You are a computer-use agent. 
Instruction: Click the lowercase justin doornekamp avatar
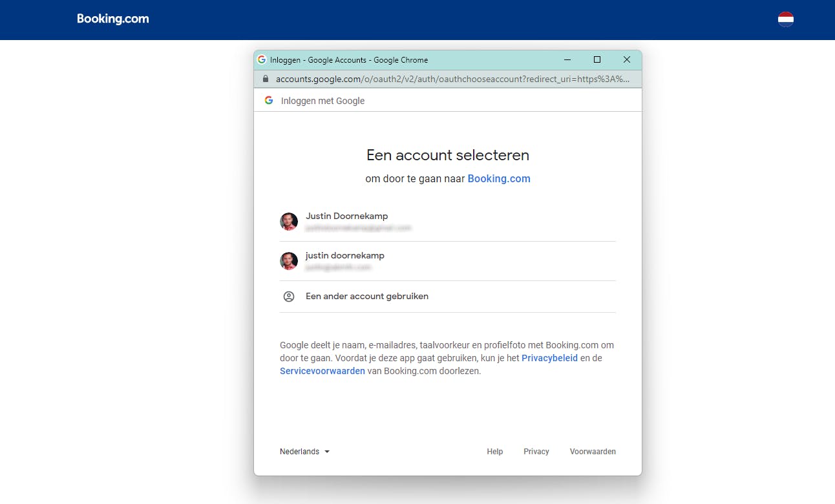[x=289, y=261]
